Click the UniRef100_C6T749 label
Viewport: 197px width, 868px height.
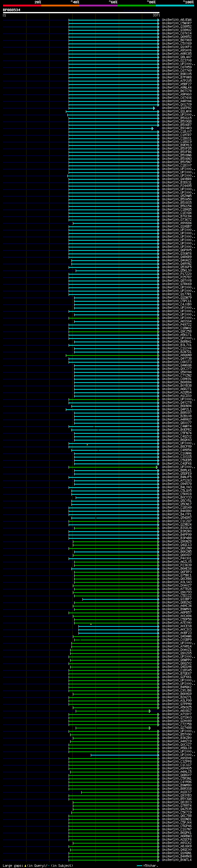[x=177, y=71]
